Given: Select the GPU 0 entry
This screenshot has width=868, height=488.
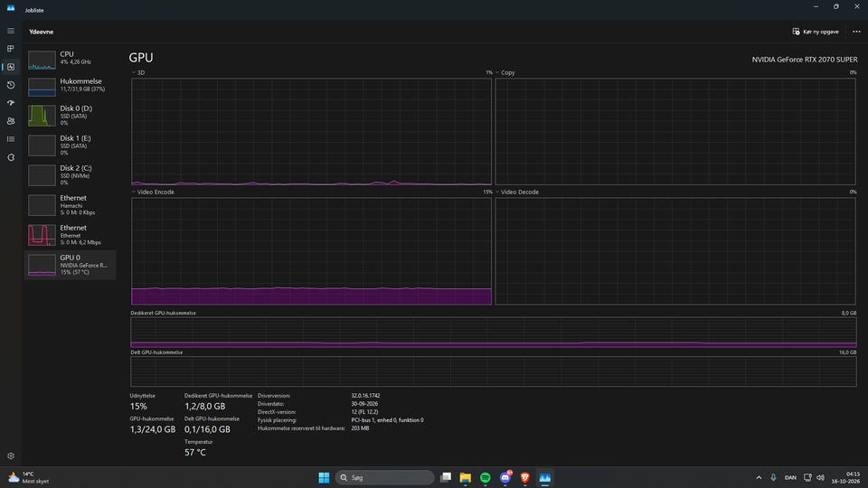Looking at the screenshot, I should (71, 265).
